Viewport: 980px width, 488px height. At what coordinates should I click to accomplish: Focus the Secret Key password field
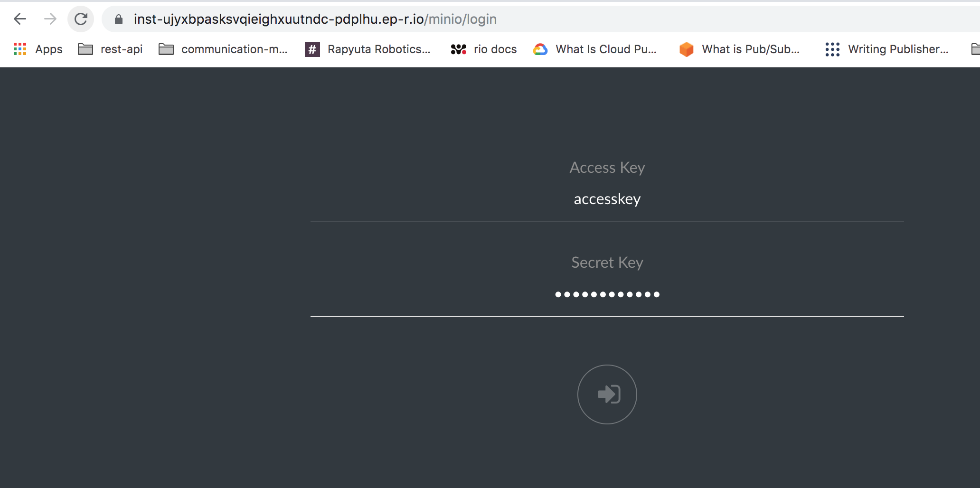607,294
